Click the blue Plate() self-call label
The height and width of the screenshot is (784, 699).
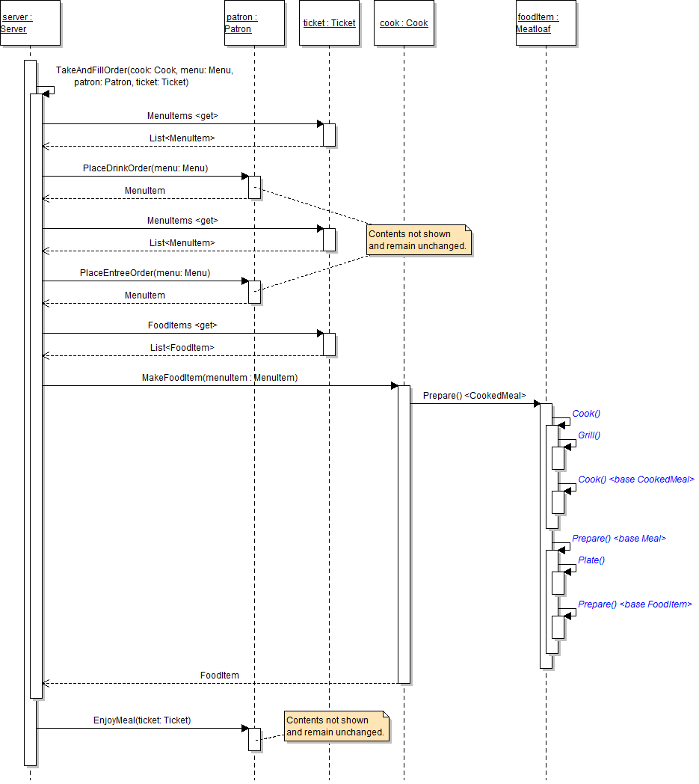point(591,560)
